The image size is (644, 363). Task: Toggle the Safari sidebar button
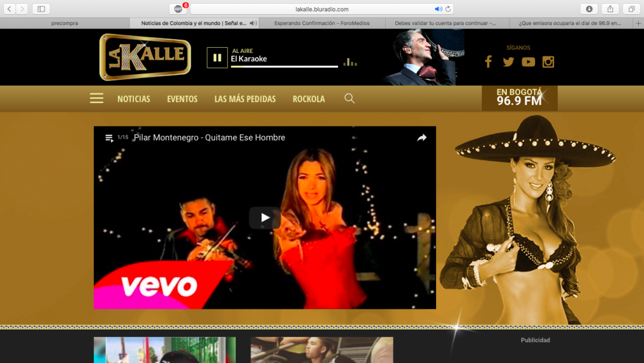click(x=41, y=9)
